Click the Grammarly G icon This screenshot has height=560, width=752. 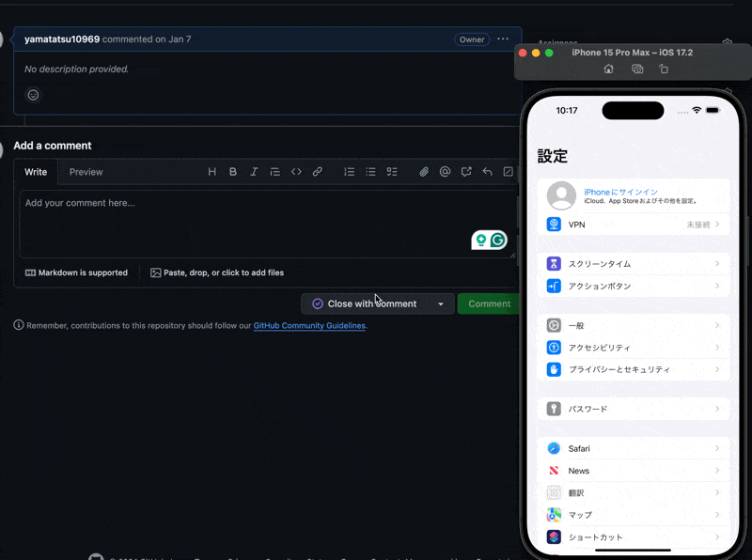click(498, 240)
